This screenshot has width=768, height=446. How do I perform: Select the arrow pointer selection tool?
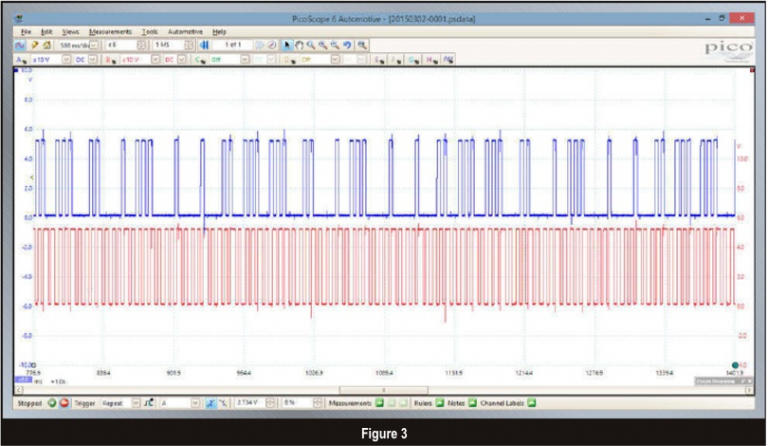pyautogui.click(x=285, y=45)
